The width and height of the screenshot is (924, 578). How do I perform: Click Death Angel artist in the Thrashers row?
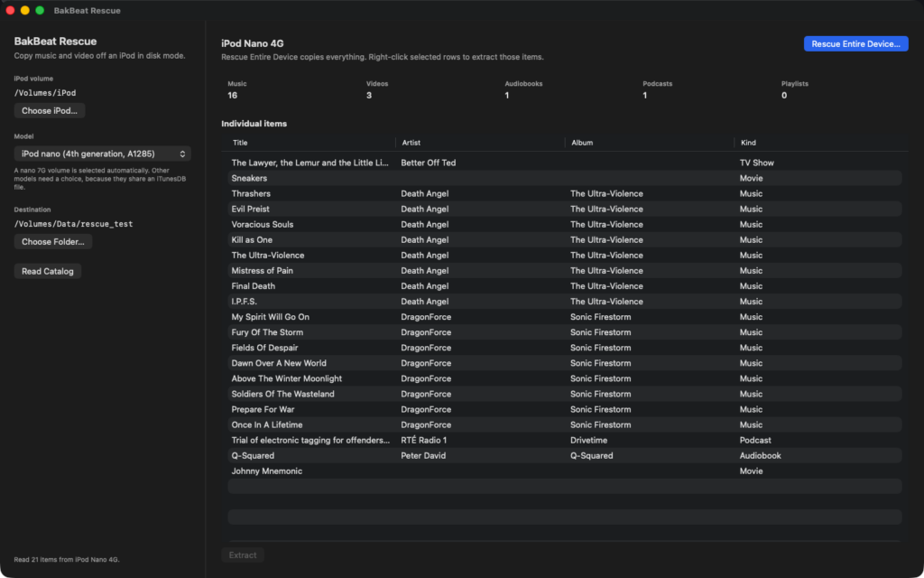424,193
